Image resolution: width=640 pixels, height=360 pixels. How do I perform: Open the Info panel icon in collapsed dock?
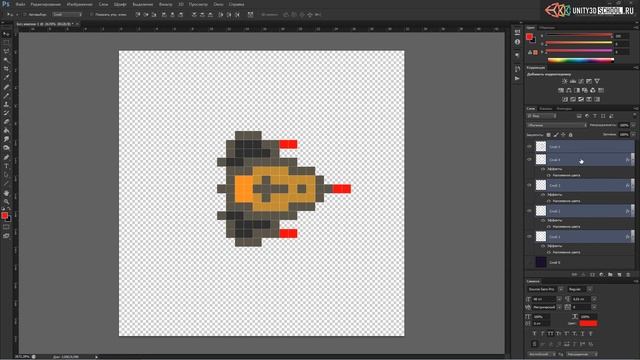point(517,42)
